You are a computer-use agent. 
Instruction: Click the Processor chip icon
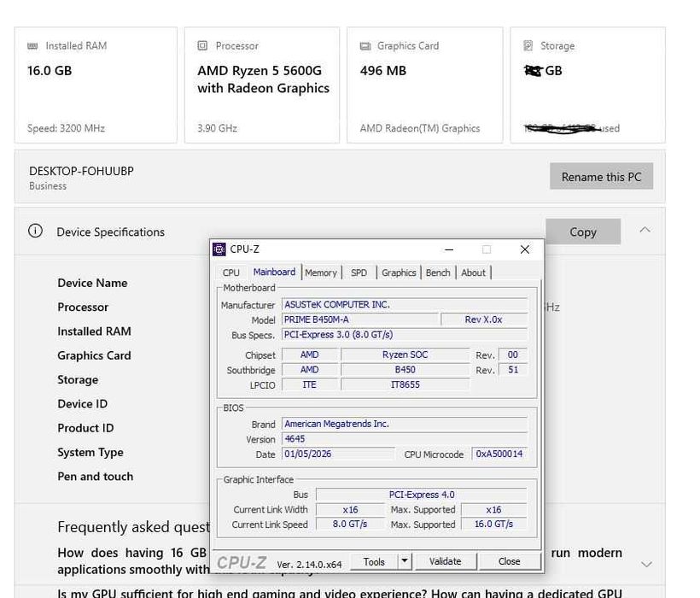coord(202,45)
